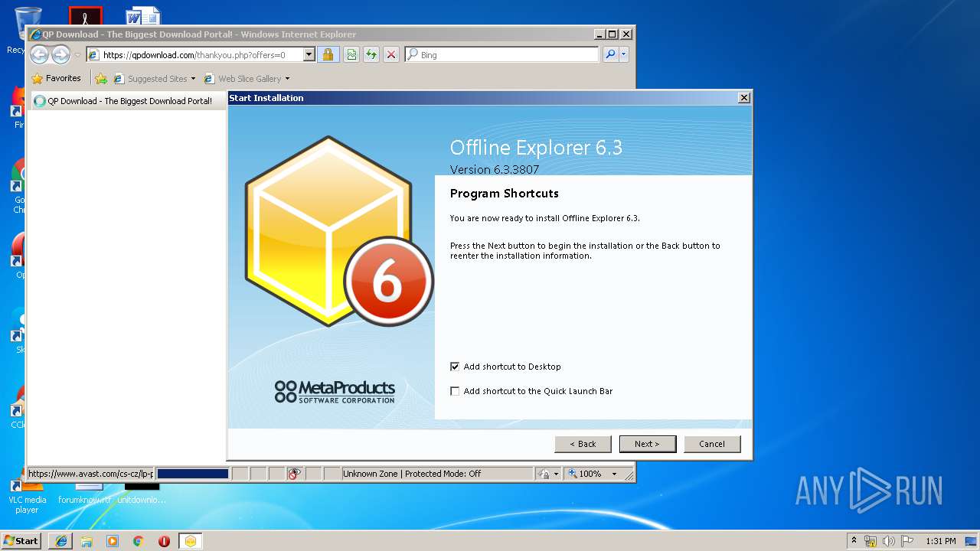
Task: Open Web Slice Gallery link
Action: 243,79
